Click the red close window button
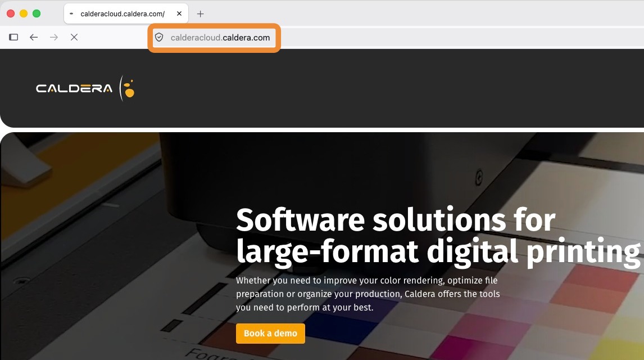 coord(11,13)
